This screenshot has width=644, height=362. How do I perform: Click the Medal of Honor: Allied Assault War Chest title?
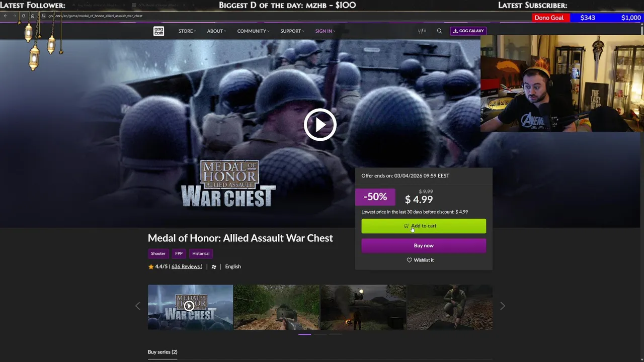[x=240, y=238]
